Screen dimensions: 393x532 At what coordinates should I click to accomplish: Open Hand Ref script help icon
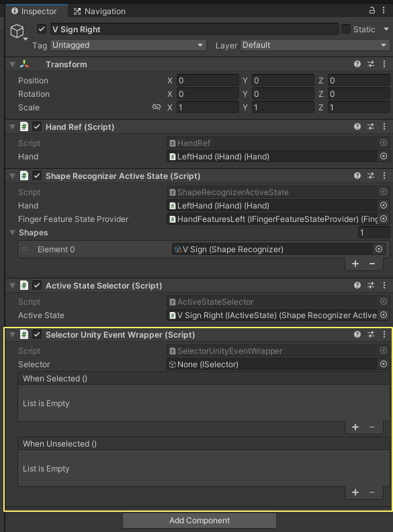(357, 126)
